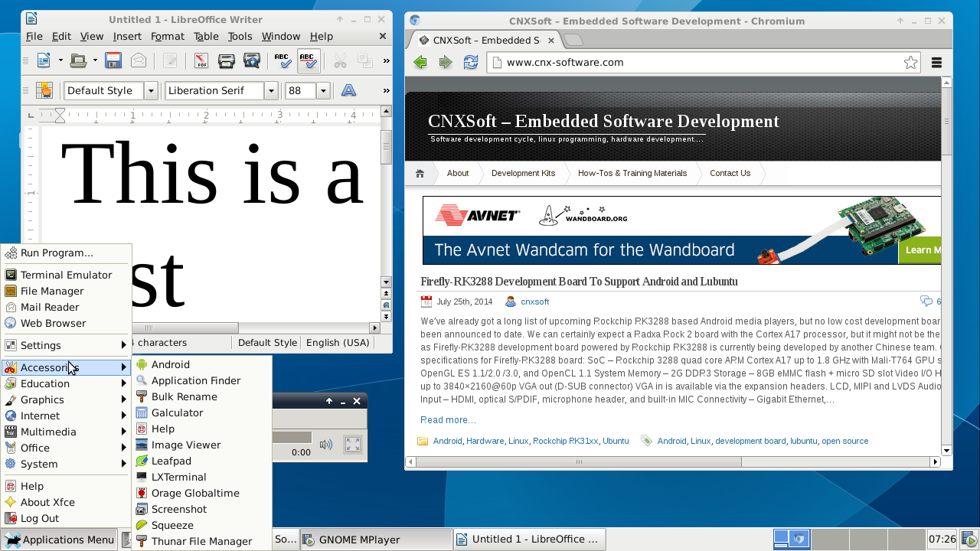Click the Avnet Wandcam banner ad

point(681,230)
